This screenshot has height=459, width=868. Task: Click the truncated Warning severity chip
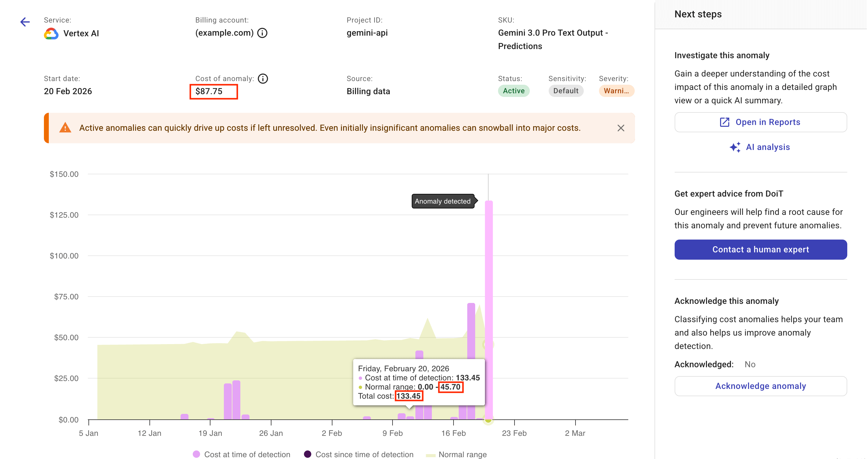coord(616,91)
